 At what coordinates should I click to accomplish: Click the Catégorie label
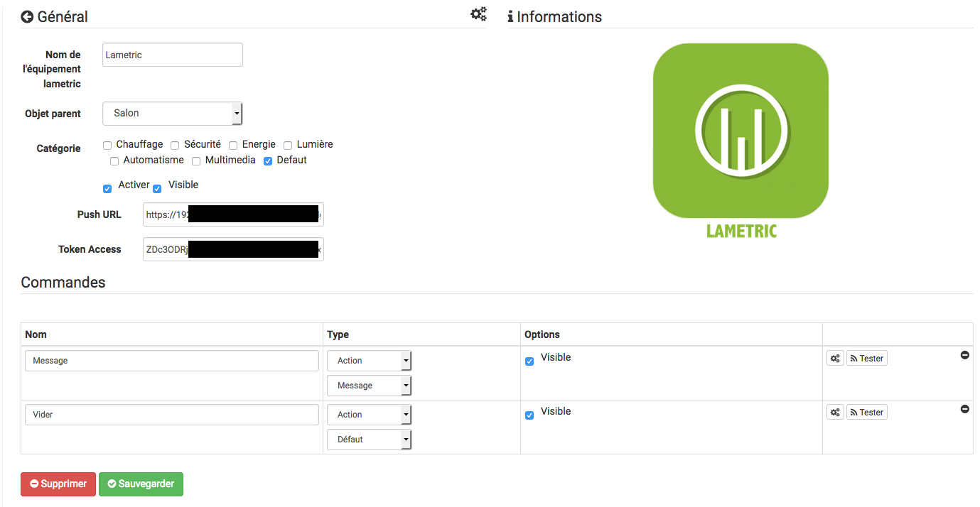coord(58,149)
